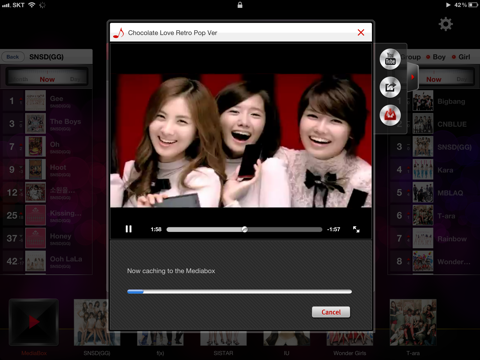The height and width of the screenshot is (360, 480).
Task: Open Wonder Girls artist at bottom
Action: [350, 339]
